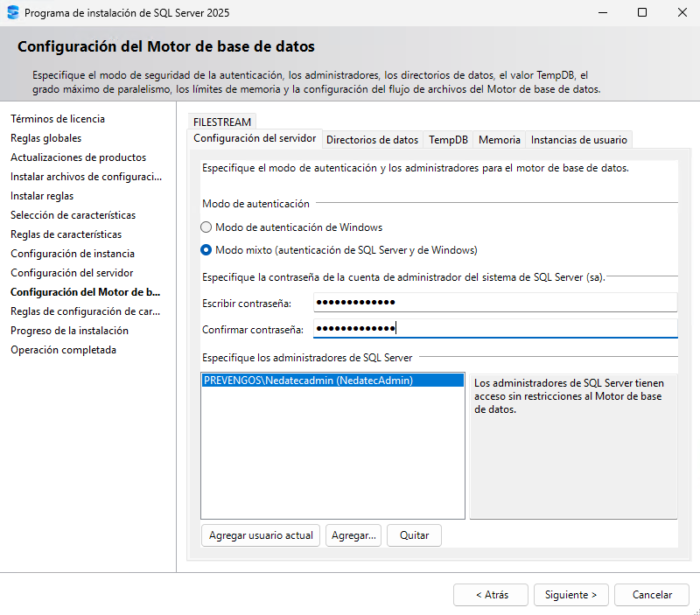Screen dimensions: 700x615
Task: Open the FILESTREAM tab
Action: (x=222, y=122)
